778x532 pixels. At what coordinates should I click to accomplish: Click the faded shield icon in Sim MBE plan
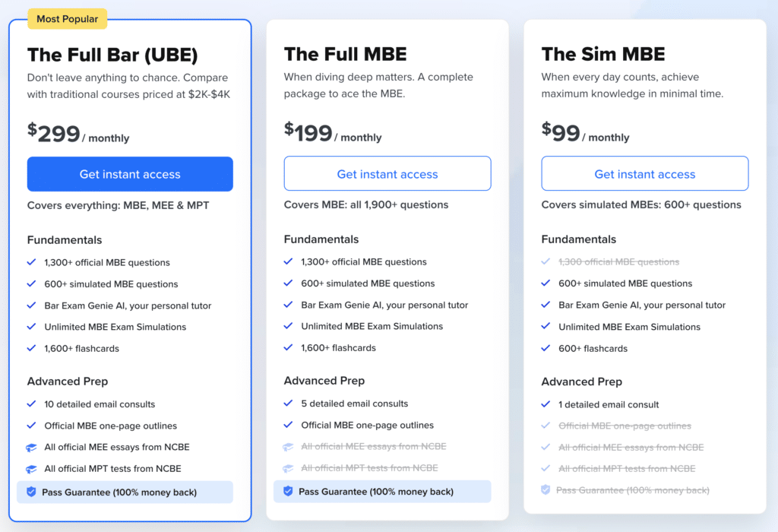pyautogui.click(x=546, y=489)
